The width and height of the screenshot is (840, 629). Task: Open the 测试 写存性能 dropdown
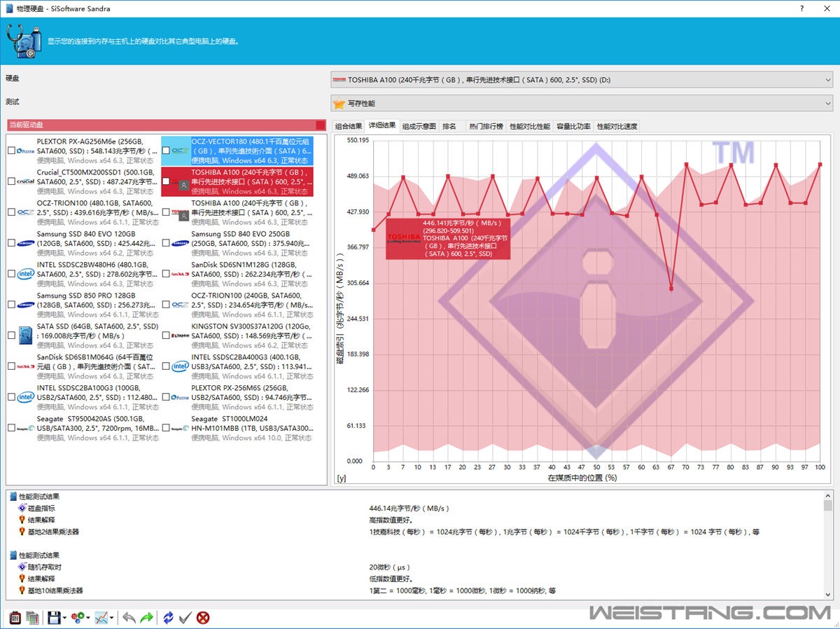(582, 104)
